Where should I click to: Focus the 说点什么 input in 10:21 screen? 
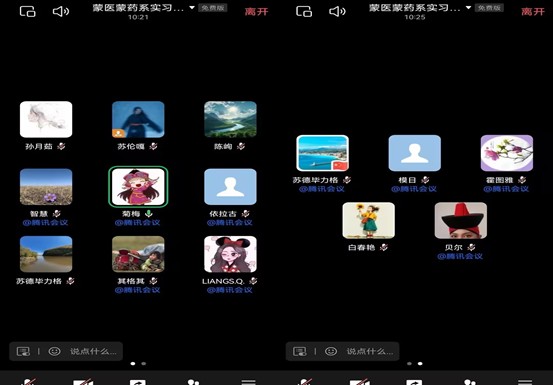click(x=93, y=351)
